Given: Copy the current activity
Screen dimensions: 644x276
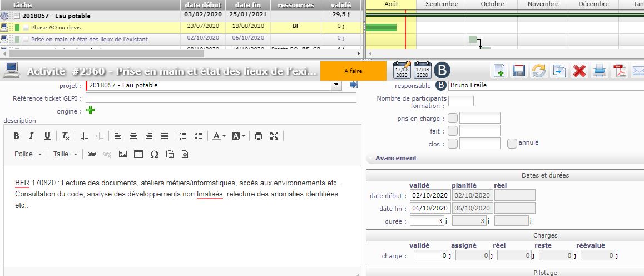Looking at the screenshot, I should click(559, 71).
